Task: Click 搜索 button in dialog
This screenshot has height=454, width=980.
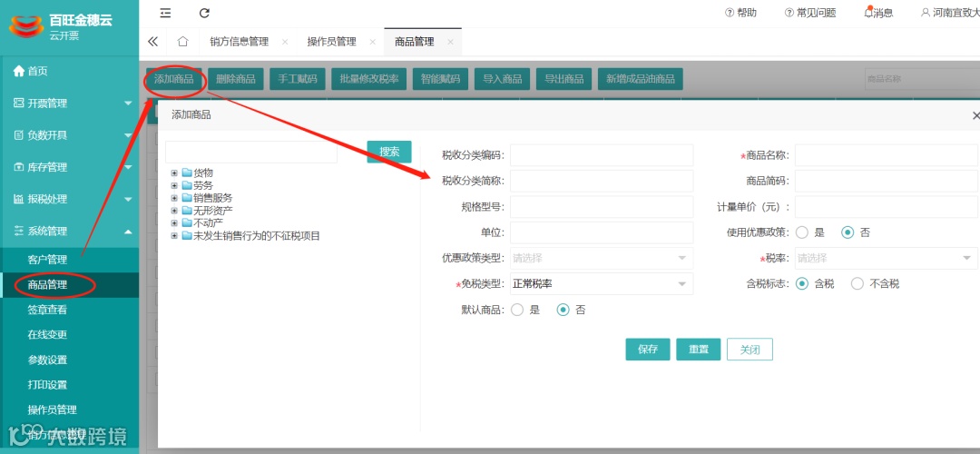Action: pyautogui.click(x=389, y=152)
